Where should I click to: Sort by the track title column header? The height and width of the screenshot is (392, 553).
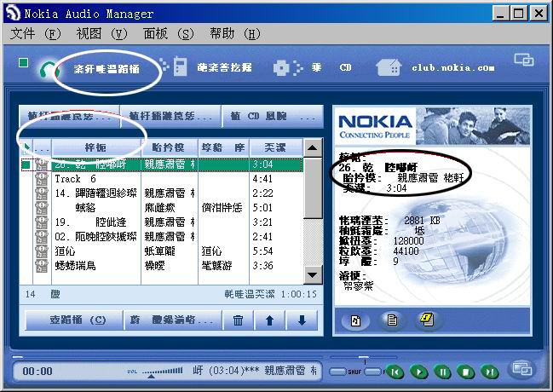click(96, 147)
